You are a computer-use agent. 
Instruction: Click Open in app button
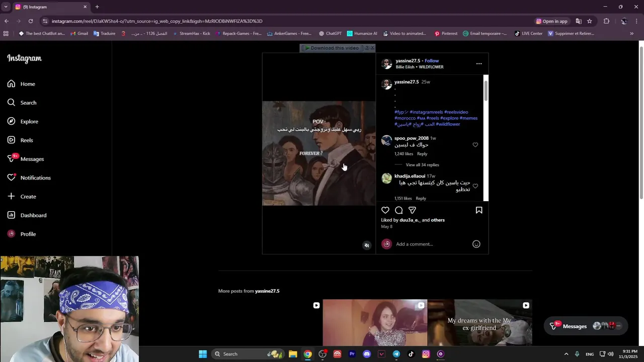pos(552,21)
